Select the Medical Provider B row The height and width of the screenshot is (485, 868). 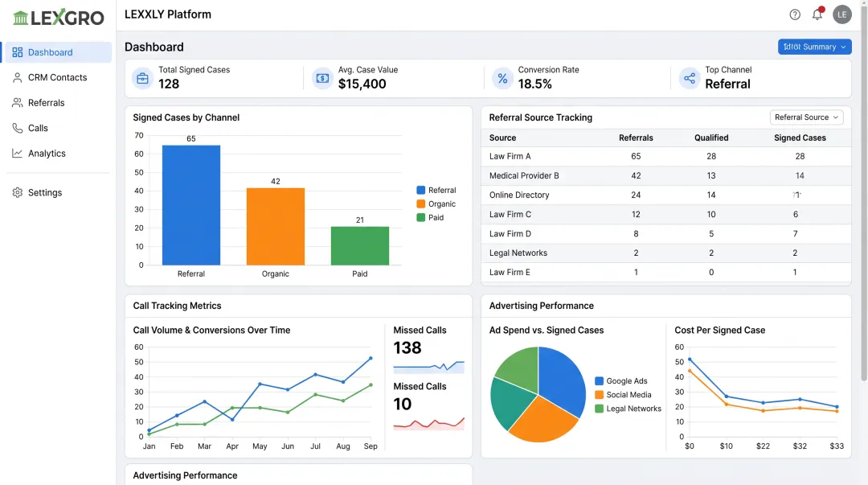(666, 175)
